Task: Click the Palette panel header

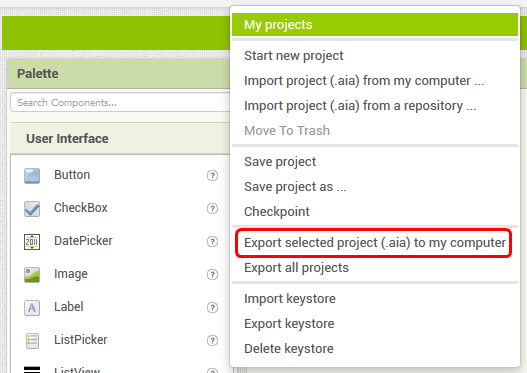Action: coord(118,74)
